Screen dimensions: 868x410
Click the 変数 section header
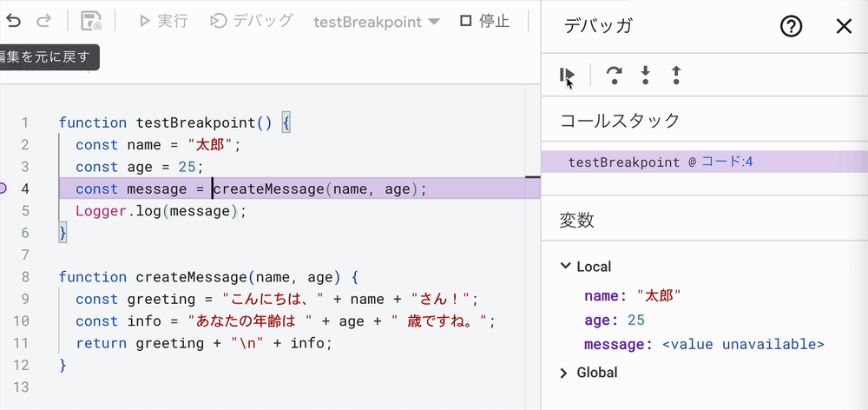[x=577, y=220]
